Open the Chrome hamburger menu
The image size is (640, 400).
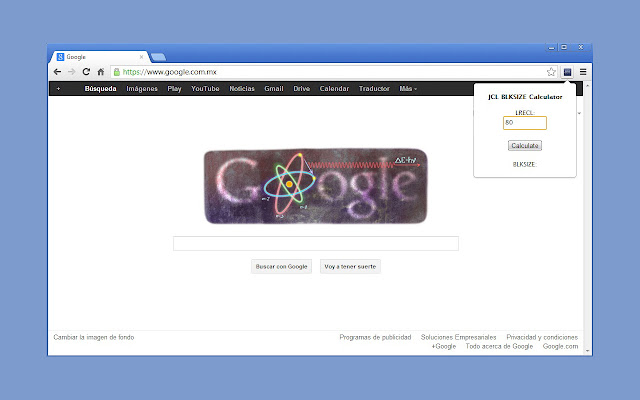coord(583,72)
